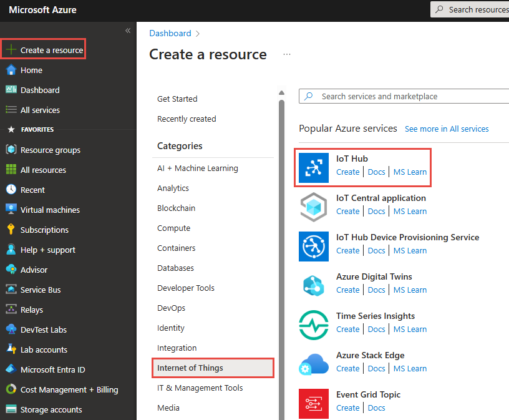The height and width of the screenshot is (420, 509).
Task: Select the Identity category
Action: pos(171,328)
